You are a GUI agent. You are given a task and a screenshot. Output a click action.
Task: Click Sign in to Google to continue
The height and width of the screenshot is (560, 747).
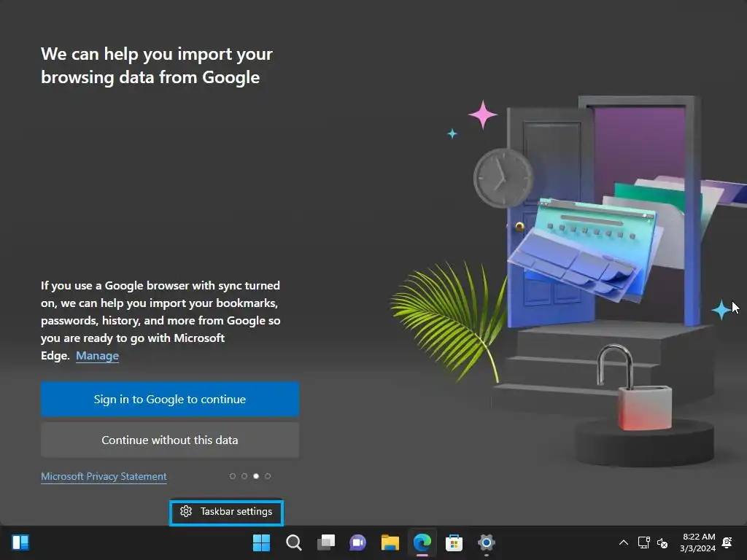point(169,399)
